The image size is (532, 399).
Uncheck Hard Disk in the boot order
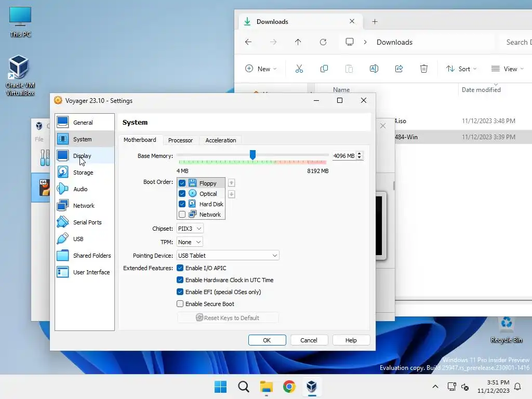coord(182,204)
